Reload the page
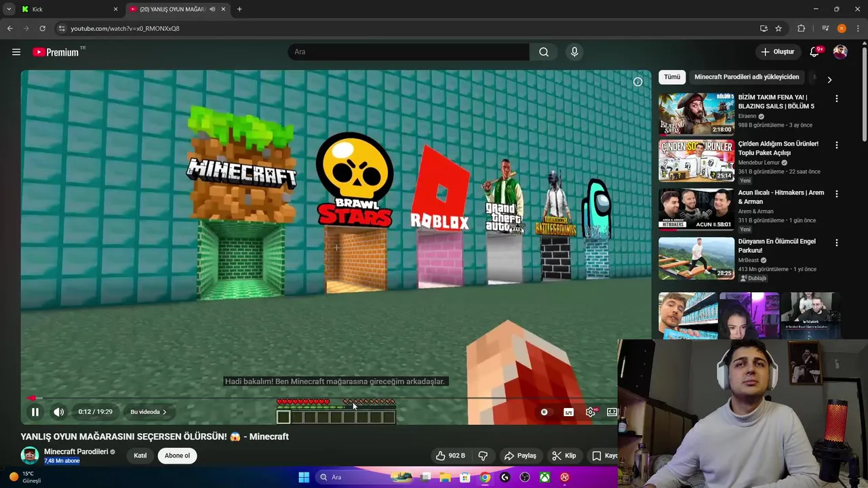 (42, 28)
